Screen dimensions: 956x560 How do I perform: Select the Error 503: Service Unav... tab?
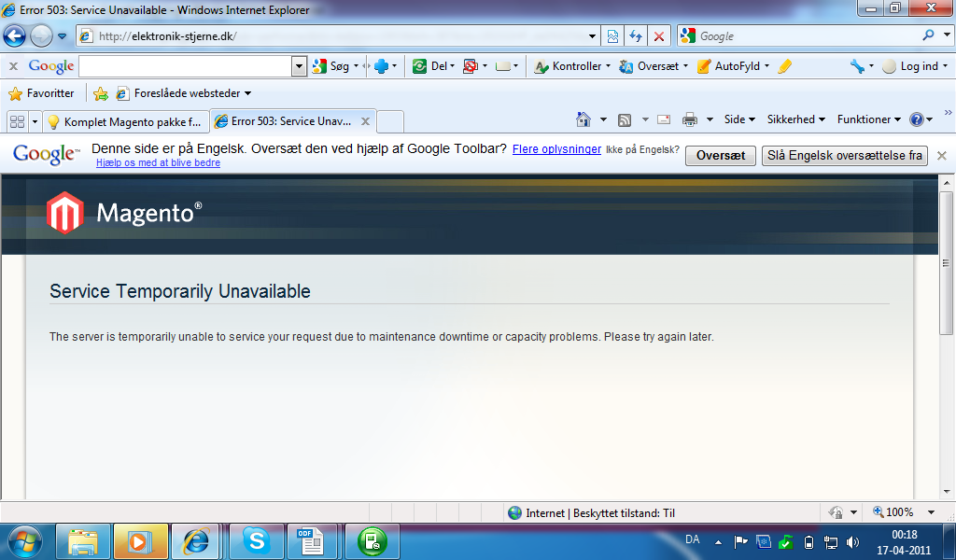284,120
